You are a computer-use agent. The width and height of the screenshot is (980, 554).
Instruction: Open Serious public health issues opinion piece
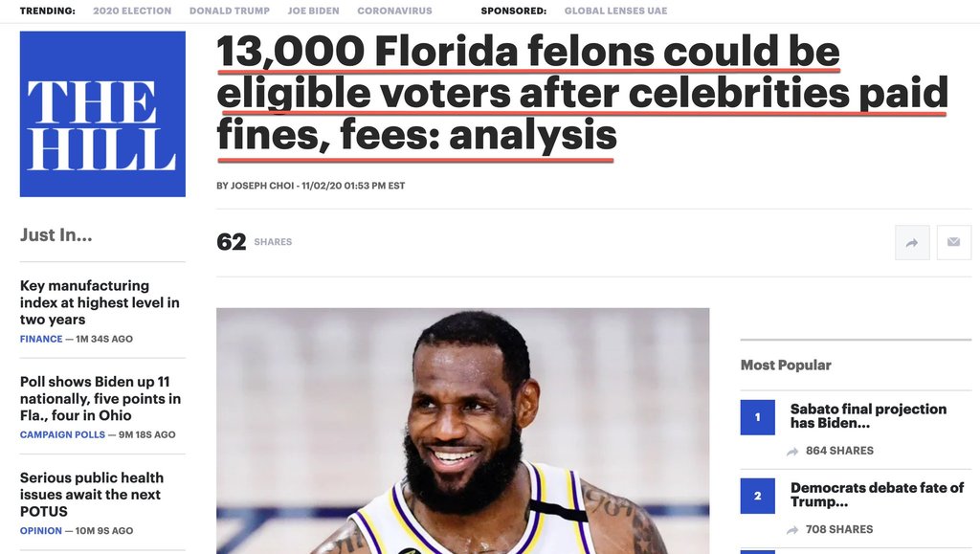tap(92, 495)
